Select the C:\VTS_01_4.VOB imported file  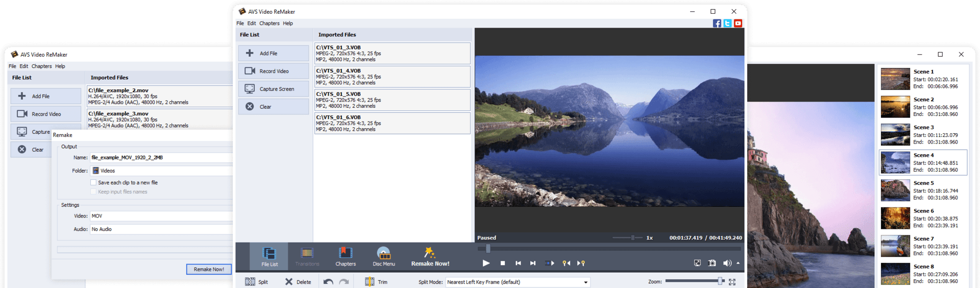point(392,77)
